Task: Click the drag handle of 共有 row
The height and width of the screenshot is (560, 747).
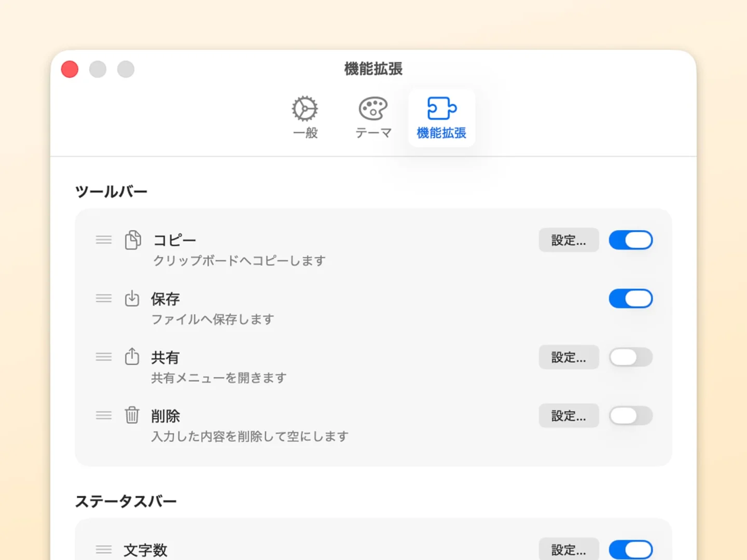Action: click(104, 357)
